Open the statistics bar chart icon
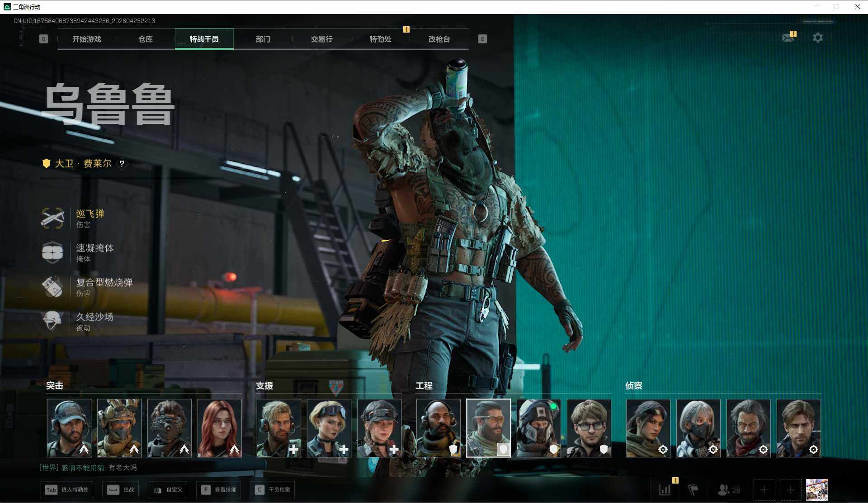The image size is (868, 503). 665,489
